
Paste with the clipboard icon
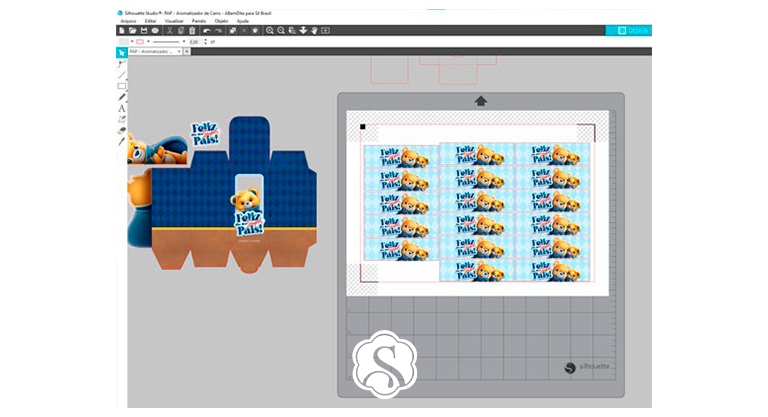[x=192, y=30]
